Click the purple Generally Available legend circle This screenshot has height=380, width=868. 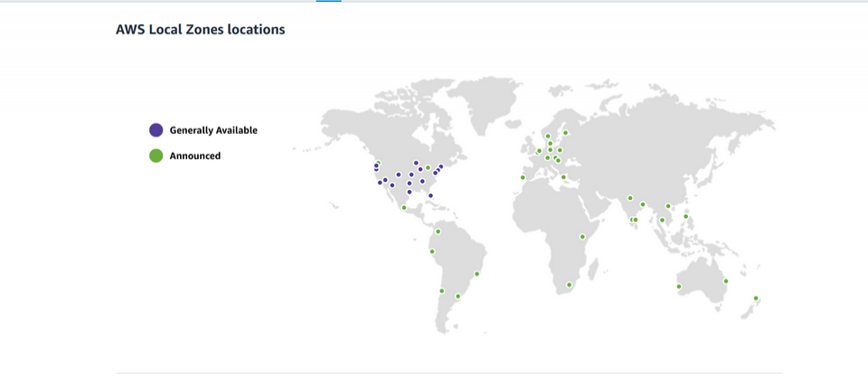click(156, 130)
